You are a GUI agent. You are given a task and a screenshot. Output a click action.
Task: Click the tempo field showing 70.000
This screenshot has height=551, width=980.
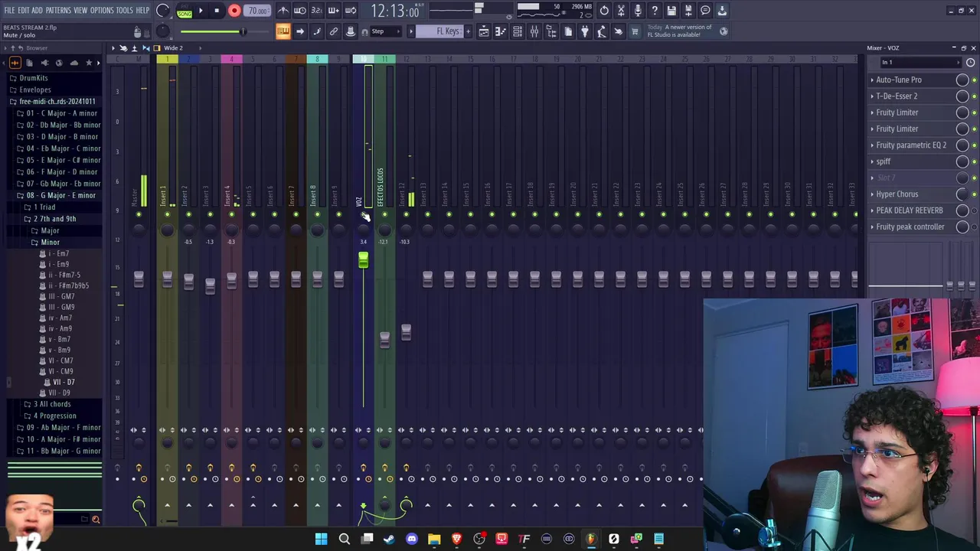257,11
